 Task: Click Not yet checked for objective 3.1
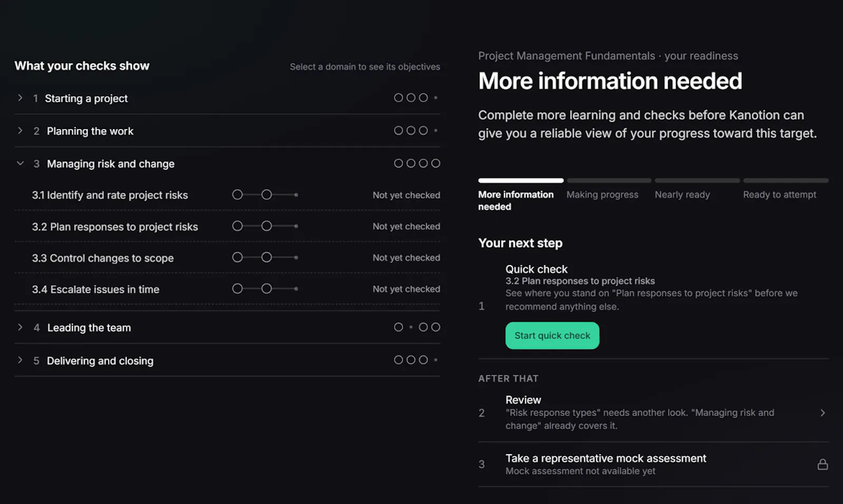click(x=406, y=195)
